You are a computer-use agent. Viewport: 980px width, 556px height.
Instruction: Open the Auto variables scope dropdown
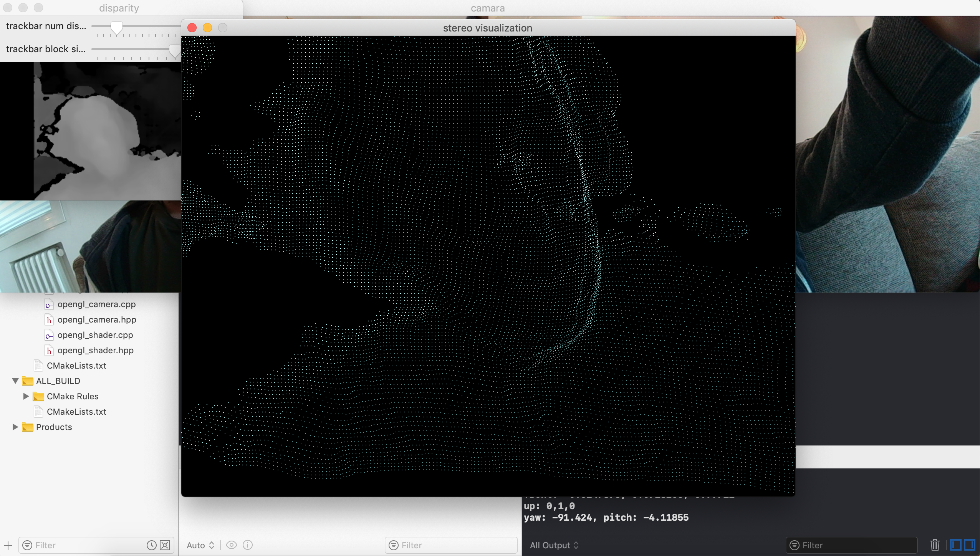pos(200,545)
